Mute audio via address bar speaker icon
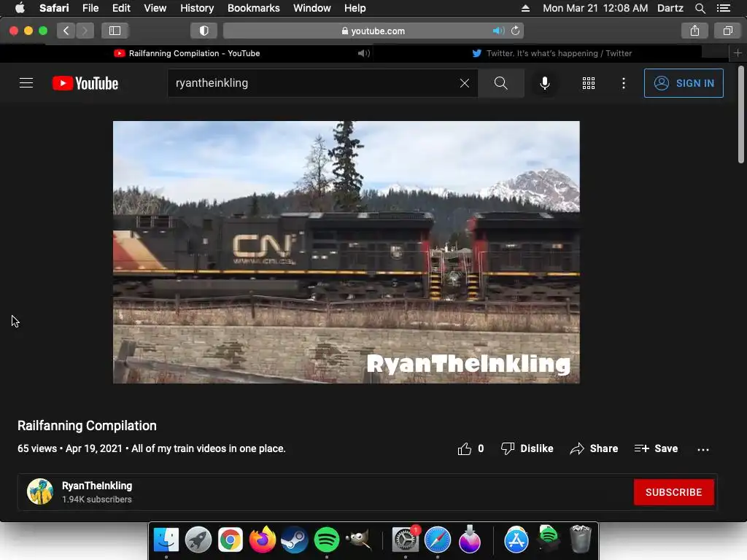The height and width of the screenshot is (560, 747). 498,31
